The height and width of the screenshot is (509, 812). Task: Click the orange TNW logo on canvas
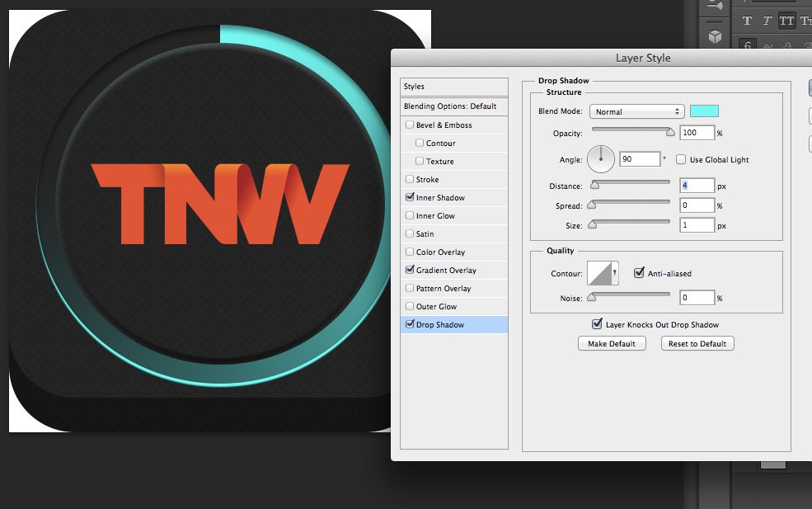tap(220, 204)
